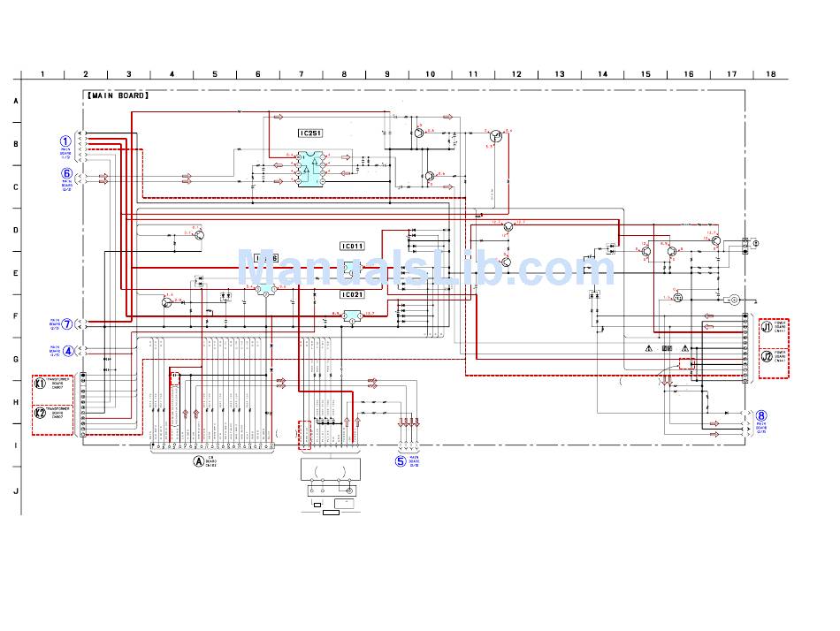Screen dimensions: 840x631
Task: Click row J grid label
Action: coord(16,490)
